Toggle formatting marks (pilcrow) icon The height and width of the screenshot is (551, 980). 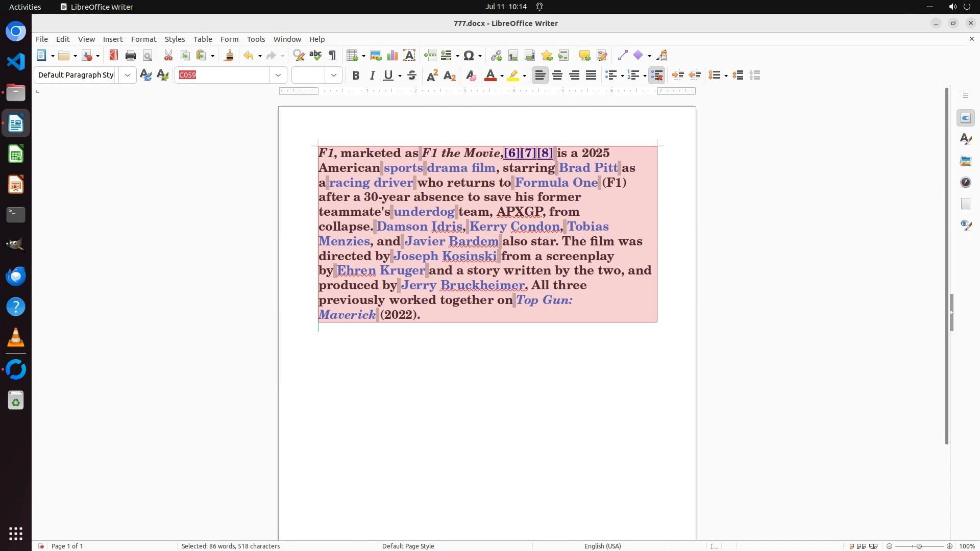332,56
